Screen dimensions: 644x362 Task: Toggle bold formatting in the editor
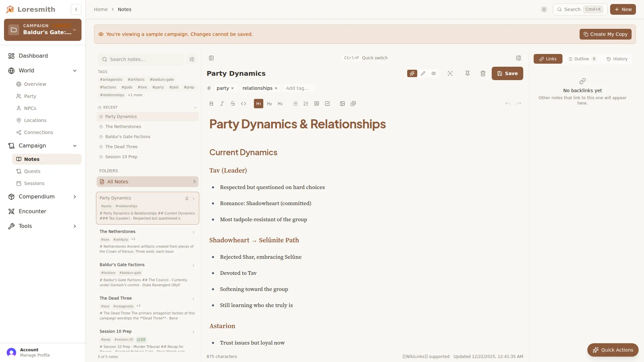(211, 104)
